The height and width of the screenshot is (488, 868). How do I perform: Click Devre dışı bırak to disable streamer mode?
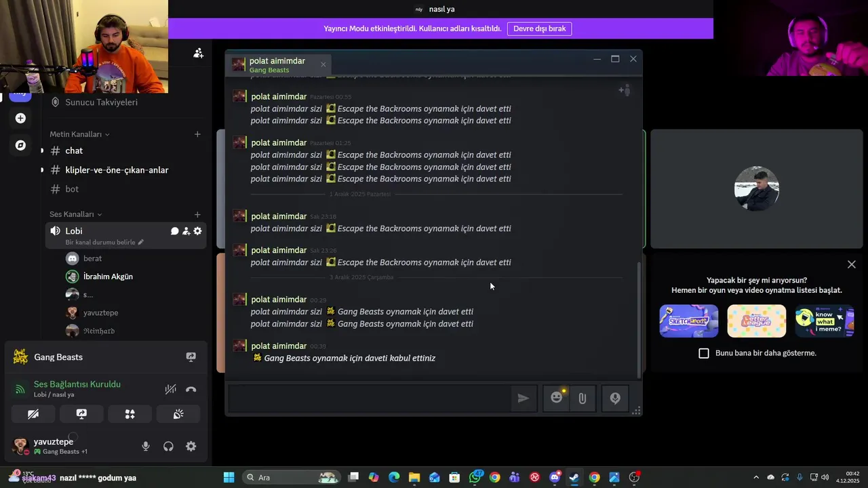[x=540, y=28]
